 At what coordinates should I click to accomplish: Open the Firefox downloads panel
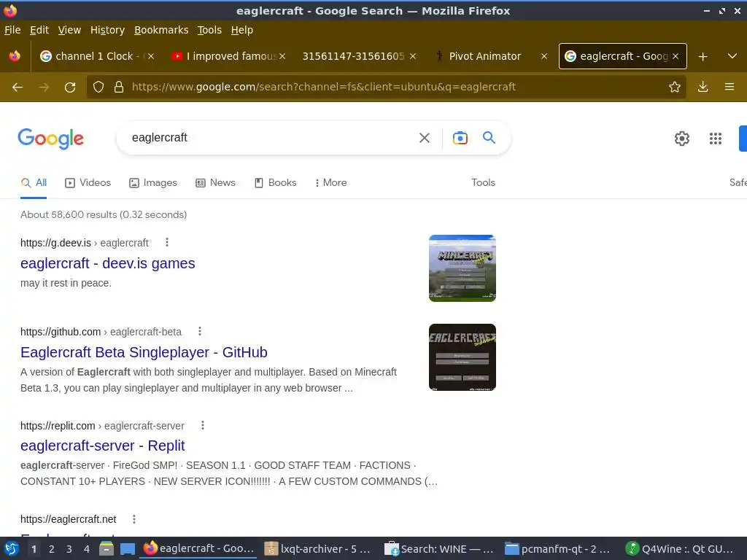tap(703, 87)
